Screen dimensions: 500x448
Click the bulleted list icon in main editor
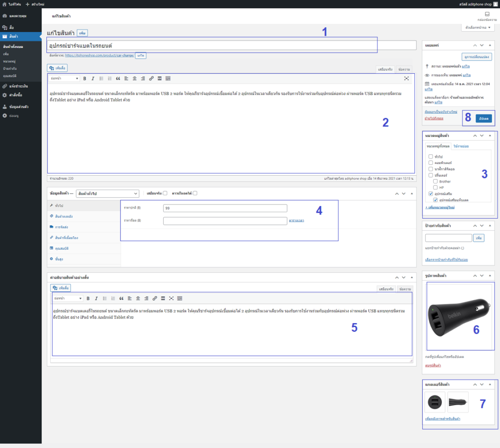point(101,79)
